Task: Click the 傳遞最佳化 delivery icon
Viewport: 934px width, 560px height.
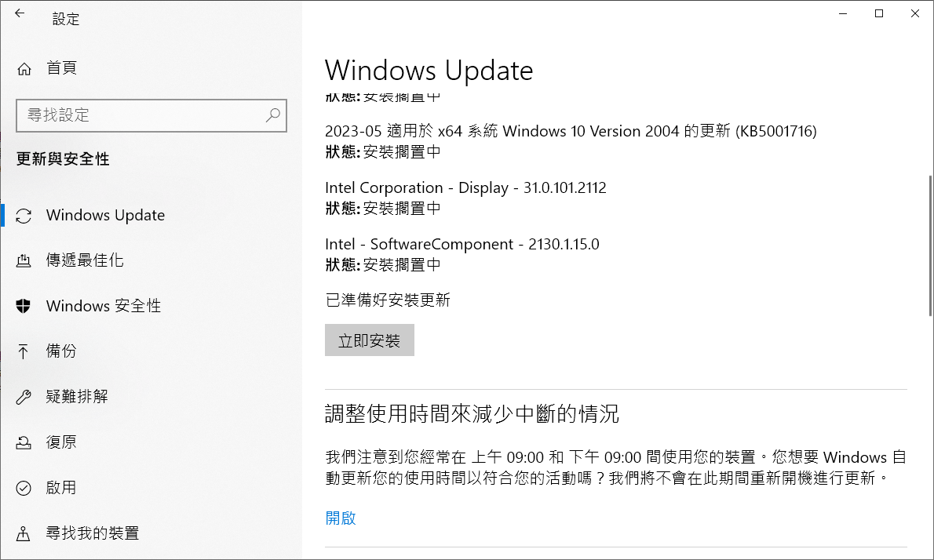Action: [24, 260]
